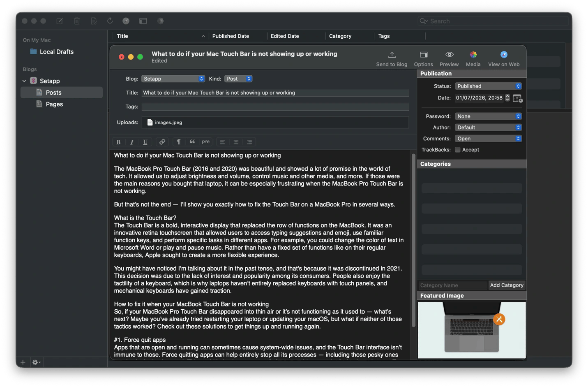This screenshot has height=387, width=588.
Task: Click new post compose icon in main toolbar
Action: click(60, 21)
